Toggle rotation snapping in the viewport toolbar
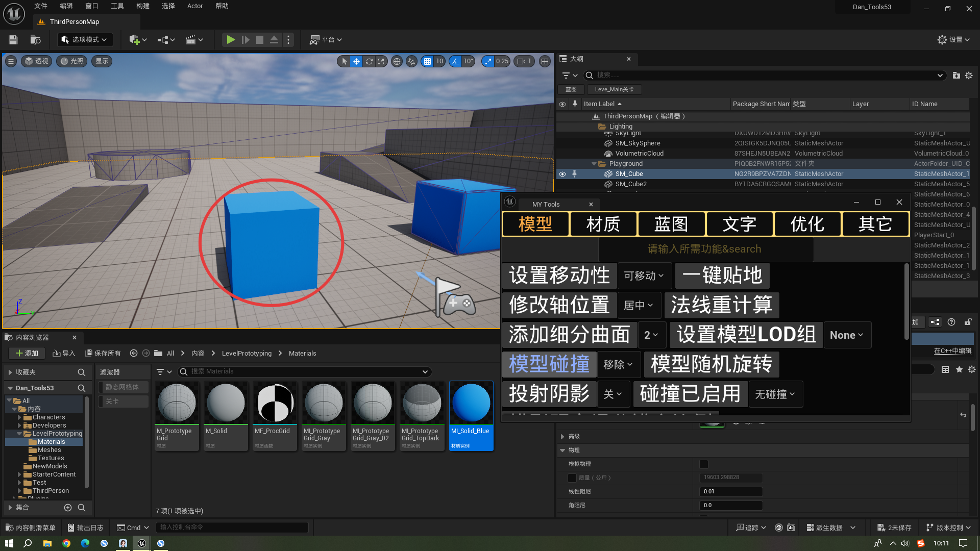Screen dimensions: 980x551 coord(455,61)
